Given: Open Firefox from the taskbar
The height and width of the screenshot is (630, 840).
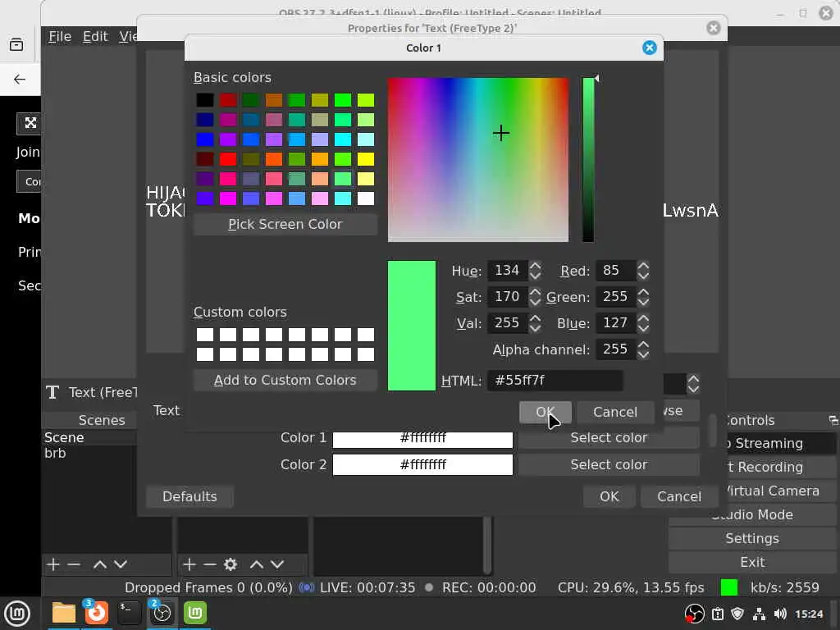Looking at the screenshot, I should [x=97, y=614].
